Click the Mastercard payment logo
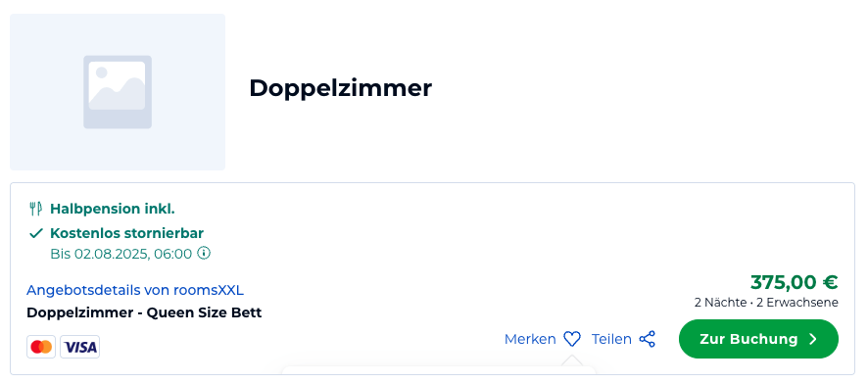Image resolution: width=868 pixels, height=383 pixels. 41,347
